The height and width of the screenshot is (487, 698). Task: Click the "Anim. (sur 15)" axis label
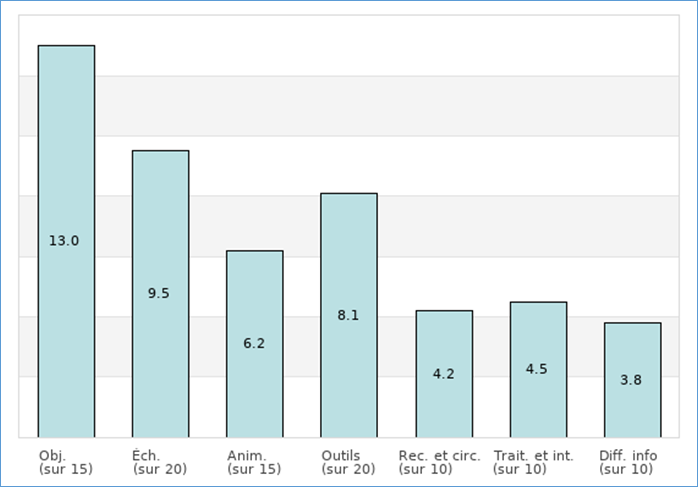[254, 463]
